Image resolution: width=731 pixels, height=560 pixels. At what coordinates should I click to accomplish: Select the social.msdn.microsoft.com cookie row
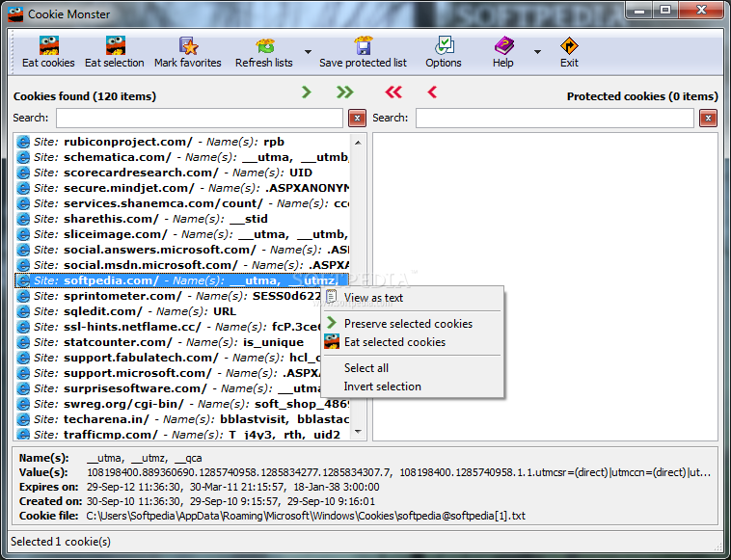click(182, 265)
